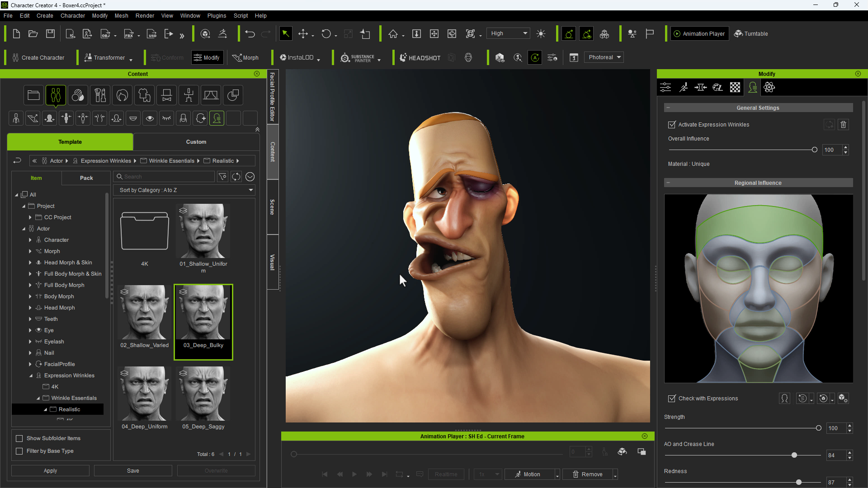868x488 pixels.
Task: Click the refresh content icon beside search
Action: (236, 177)
